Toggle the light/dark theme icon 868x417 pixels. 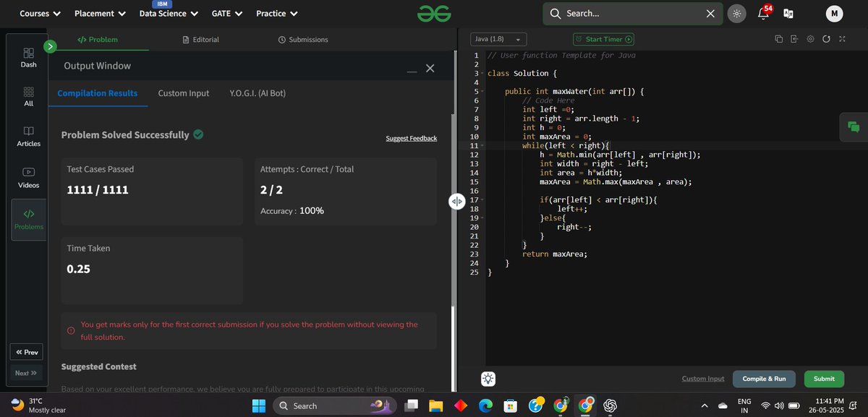click(736, 13)
